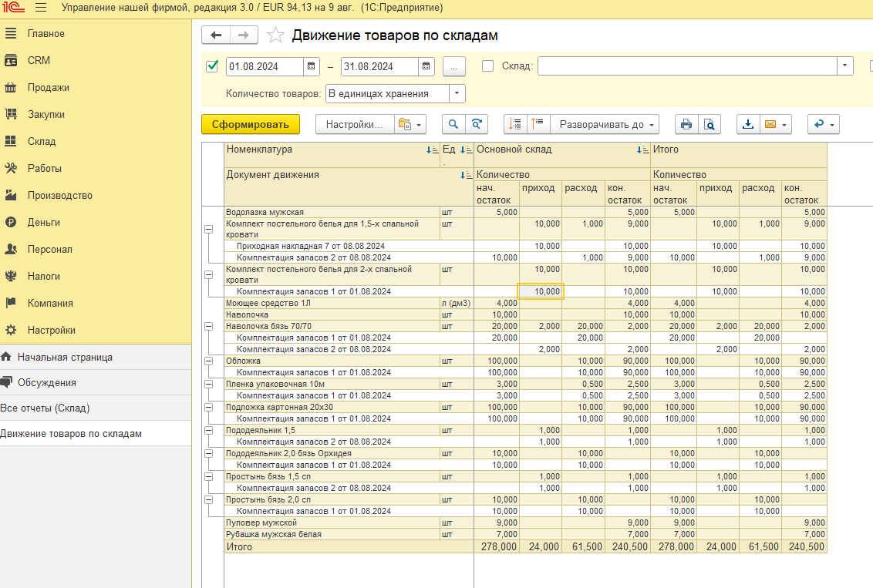Open the email options dropdown arrow
873x588 pixels.
(x=784, y=125)
